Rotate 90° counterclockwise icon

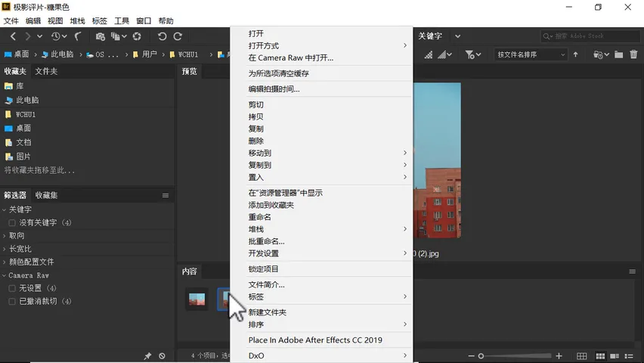(163, 36)
